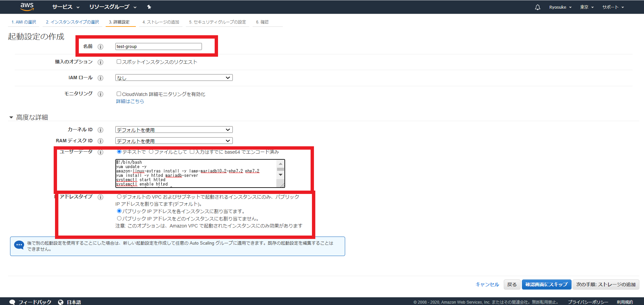Show info icon for IP アドレスタイプ
Screen dimensions: 644x305
coord(100,197)
